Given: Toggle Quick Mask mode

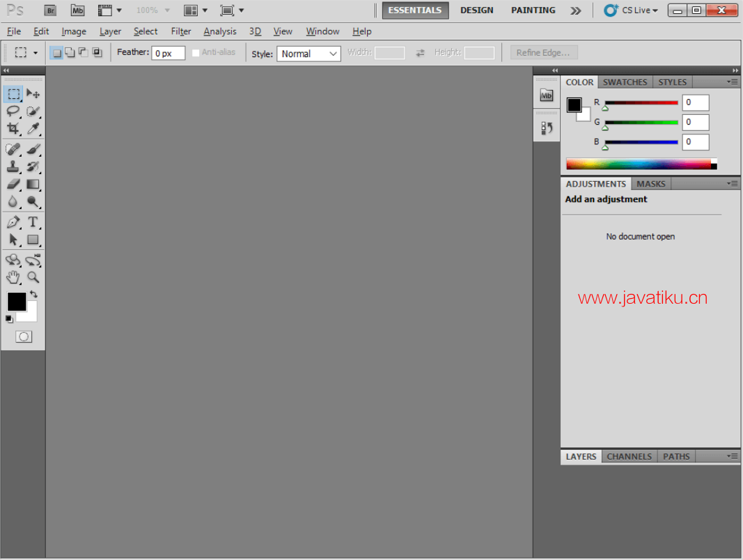Looking at the screenshot, I should click(24, 337).
